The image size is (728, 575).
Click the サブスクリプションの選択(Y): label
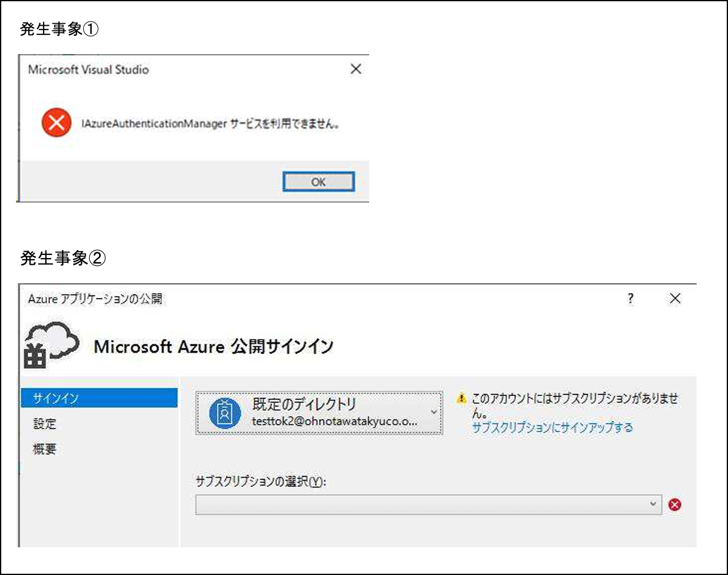tap(261, 481)
